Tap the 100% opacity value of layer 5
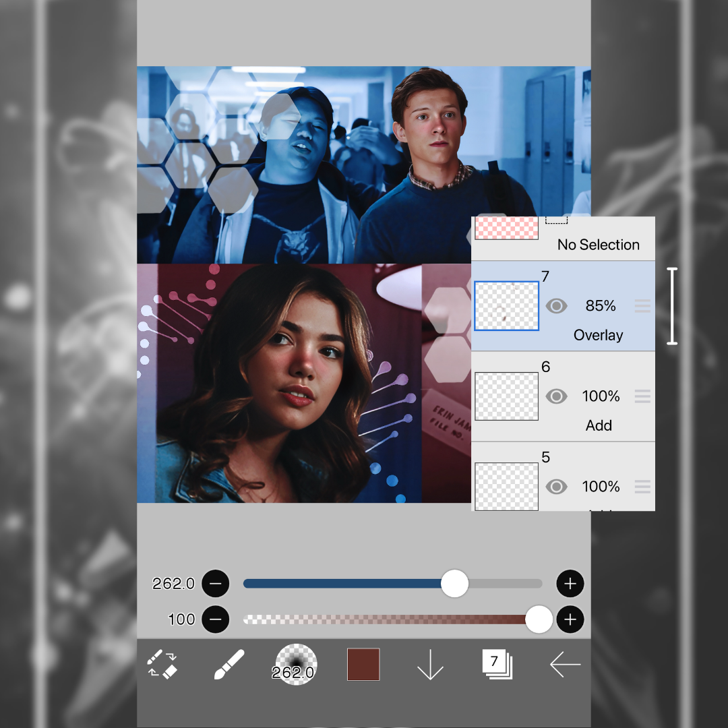Screen dimensions: 728x728 [x=601, y=487]
